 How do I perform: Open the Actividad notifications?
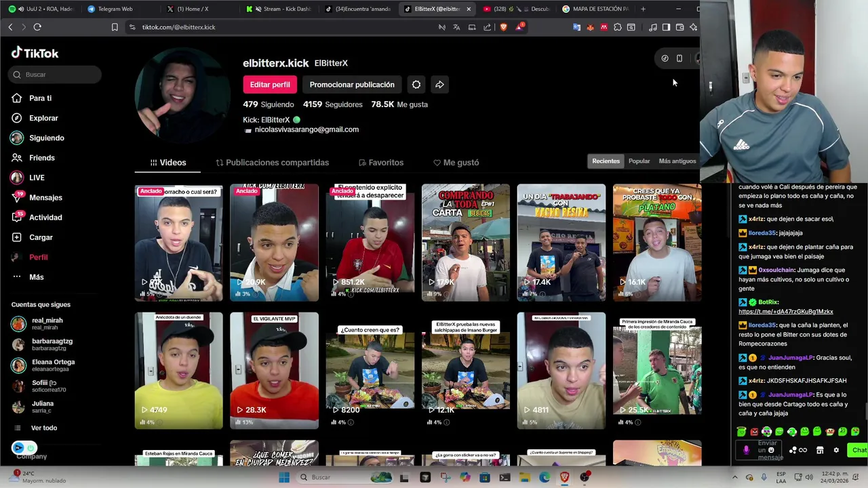[45, 218]
